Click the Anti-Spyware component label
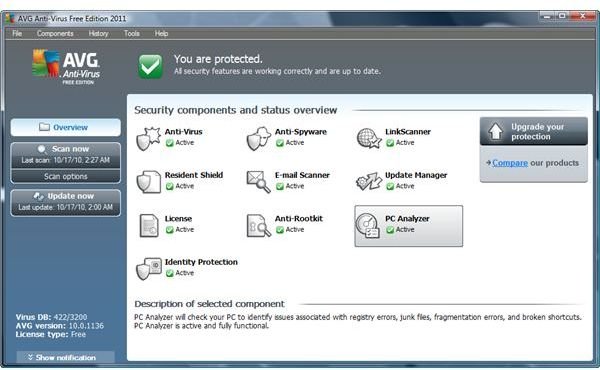The height and width of the screenshot is (370, 600). click(x=301, y=132)
